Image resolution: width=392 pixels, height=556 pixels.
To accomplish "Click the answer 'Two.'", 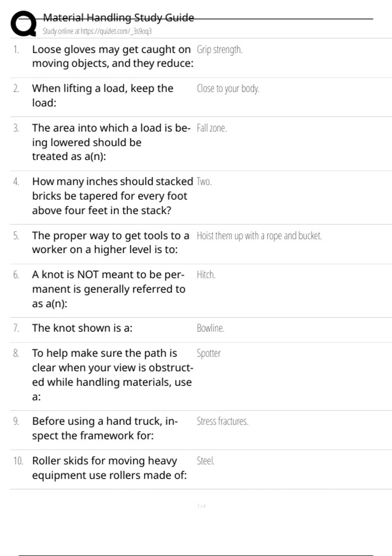I will (204, 182).
